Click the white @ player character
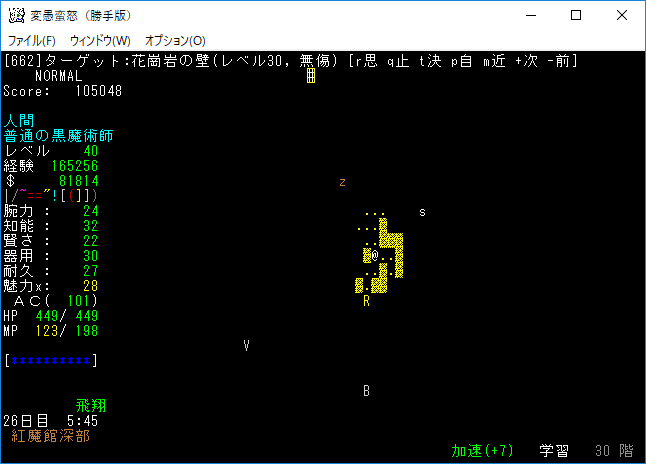646x464 pixels. 374,256
